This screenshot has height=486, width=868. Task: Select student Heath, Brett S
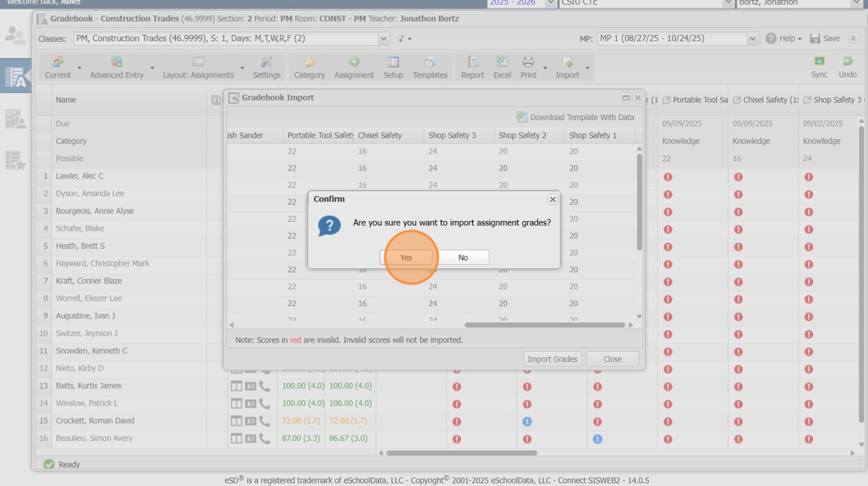point(80,246)
